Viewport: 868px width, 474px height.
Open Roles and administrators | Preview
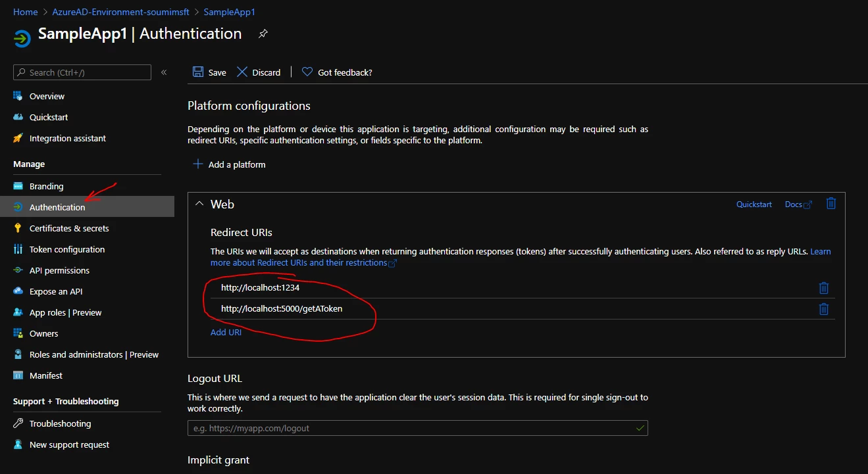click(94, 354)
